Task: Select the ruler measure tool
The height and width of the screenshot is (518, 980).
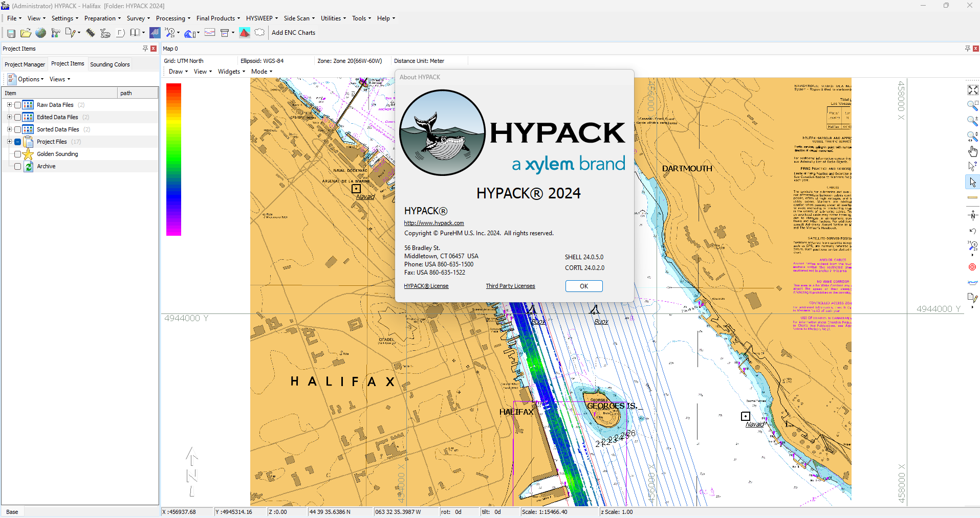Action: click(x=972, y=197)
